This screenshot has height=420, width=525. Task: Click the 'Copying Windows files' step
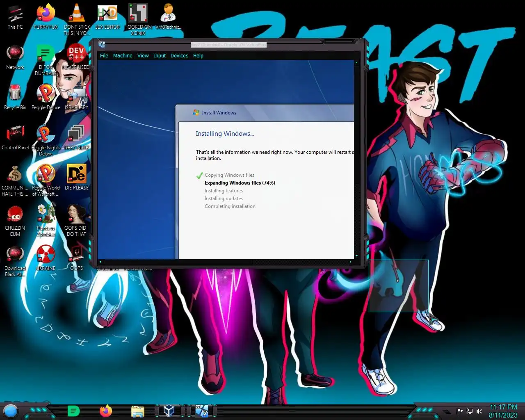pyautogui.click(x=229, y=175)
